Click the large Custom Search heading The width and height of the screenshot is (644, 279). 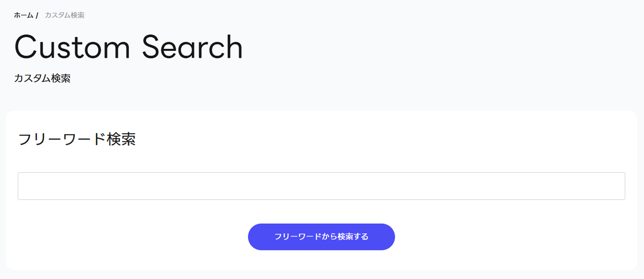pyautogui.click(x=128, y=47)
